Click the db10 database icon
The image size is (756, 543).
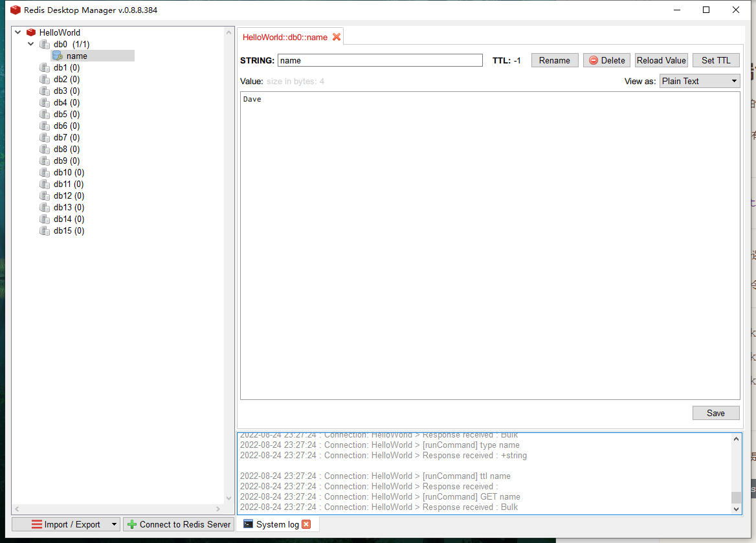pyautogui.click(x=45, y=172)
